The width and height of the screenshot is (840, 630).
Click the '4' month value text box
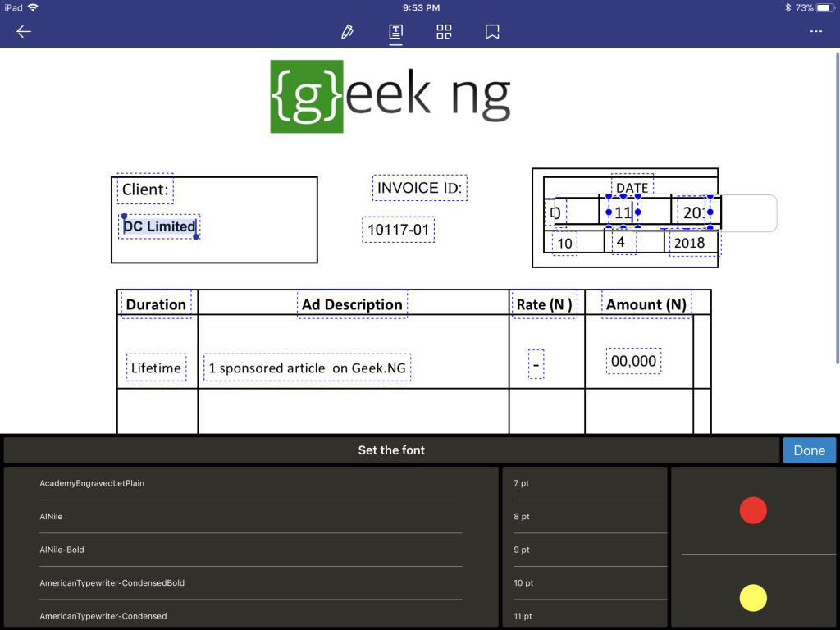tap(623, 242)
